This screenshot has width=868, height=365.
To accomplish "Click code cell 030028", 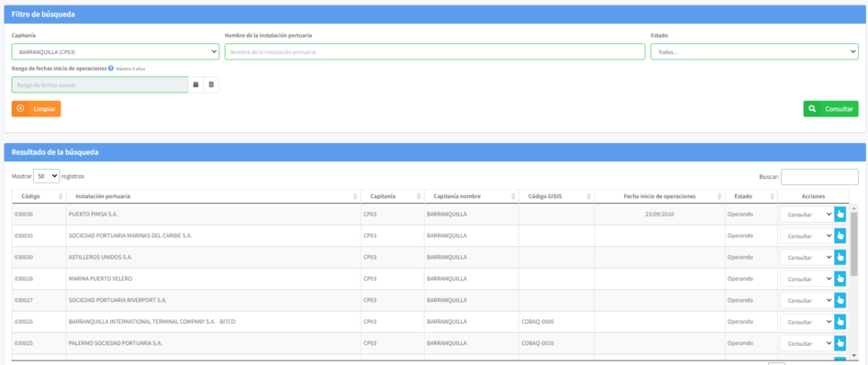I will 39,279.
